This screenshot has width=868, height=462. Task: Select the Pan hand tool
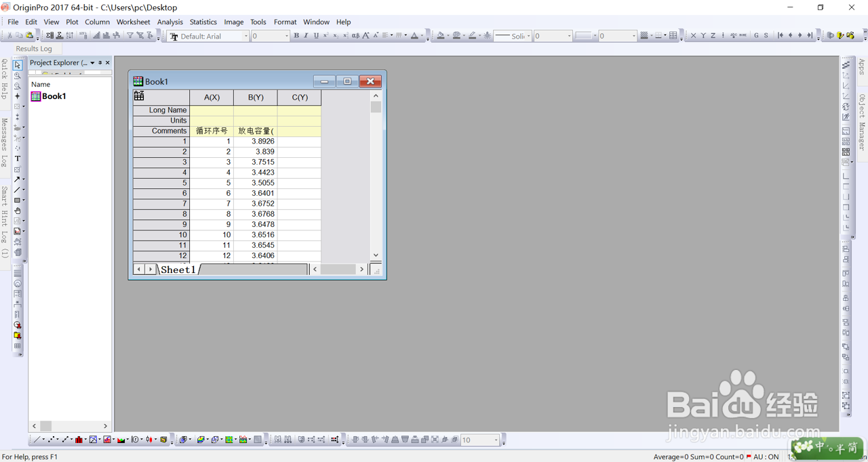coord(18,211)
